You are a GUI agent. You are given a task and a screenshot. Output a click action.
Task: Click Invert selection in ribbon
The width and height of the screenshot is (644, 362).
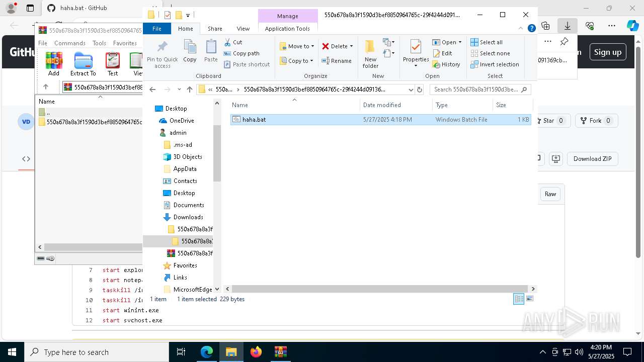495,64
